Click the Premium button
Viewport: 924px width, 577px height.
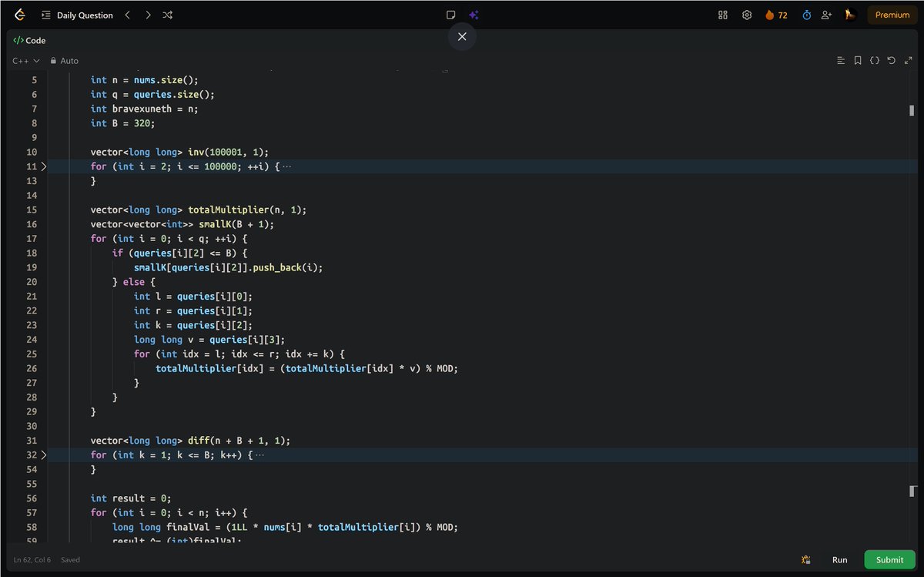coord(892,15)
